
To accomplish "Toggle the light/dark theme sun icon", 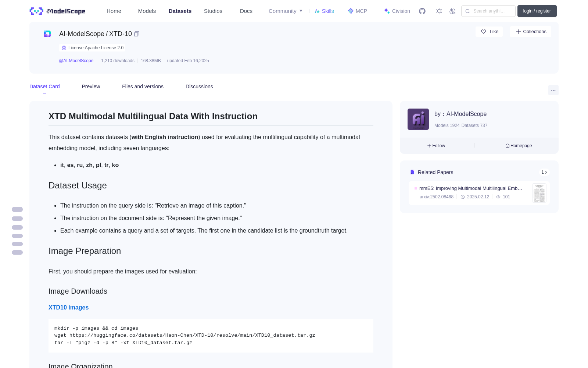I will (439, 11).
